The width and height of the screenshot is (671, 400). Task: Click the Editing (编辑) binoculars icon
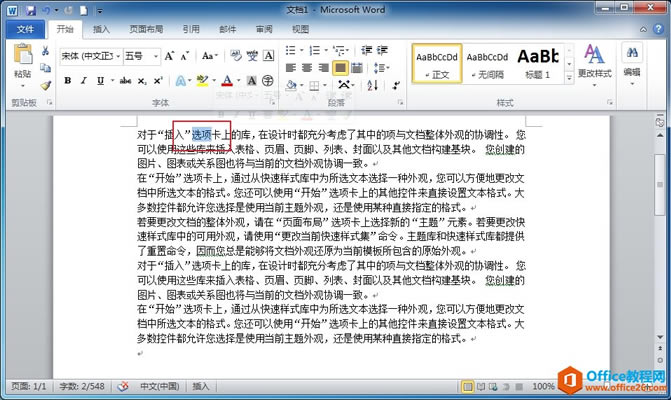[x=632, y=53]
